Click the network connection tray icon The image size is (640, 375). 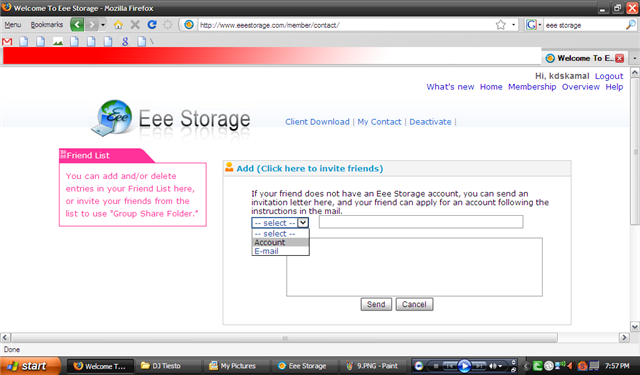pos(559,365)
